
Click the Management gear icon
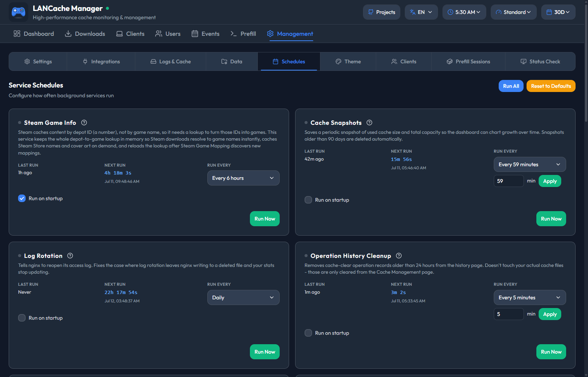pyautogui.click(x=270, y=34)
